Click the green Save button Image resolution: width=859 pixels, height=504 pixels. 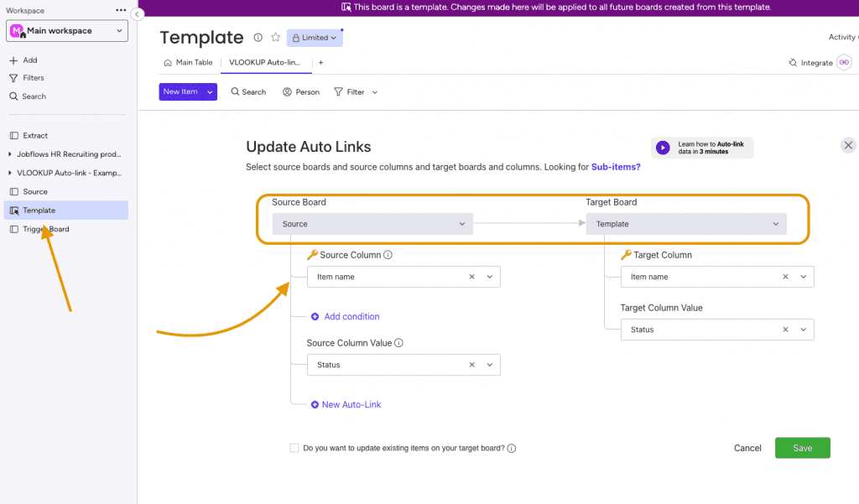(x=803, y=448)
